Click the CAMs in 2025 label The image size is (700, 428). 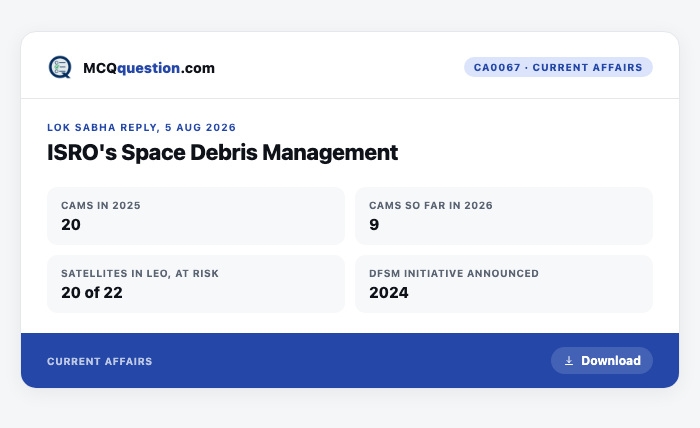pyautogui.click(x=101, y=206)
